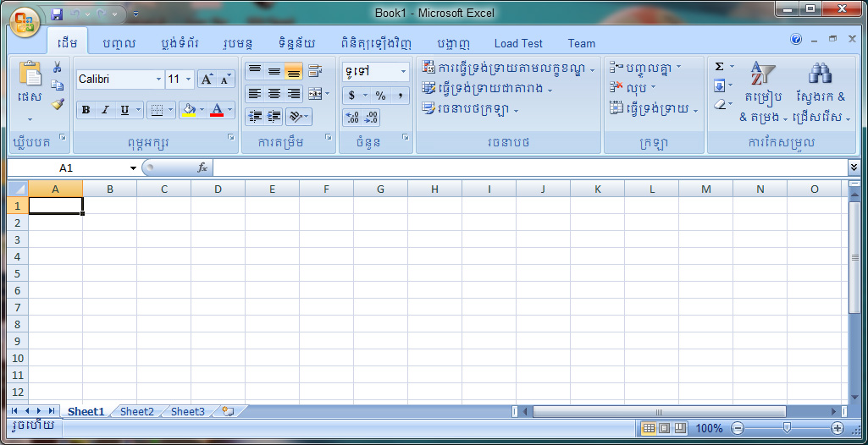868x445 pixels.
Task: Expand the formula bar
Action: [854, 167]
